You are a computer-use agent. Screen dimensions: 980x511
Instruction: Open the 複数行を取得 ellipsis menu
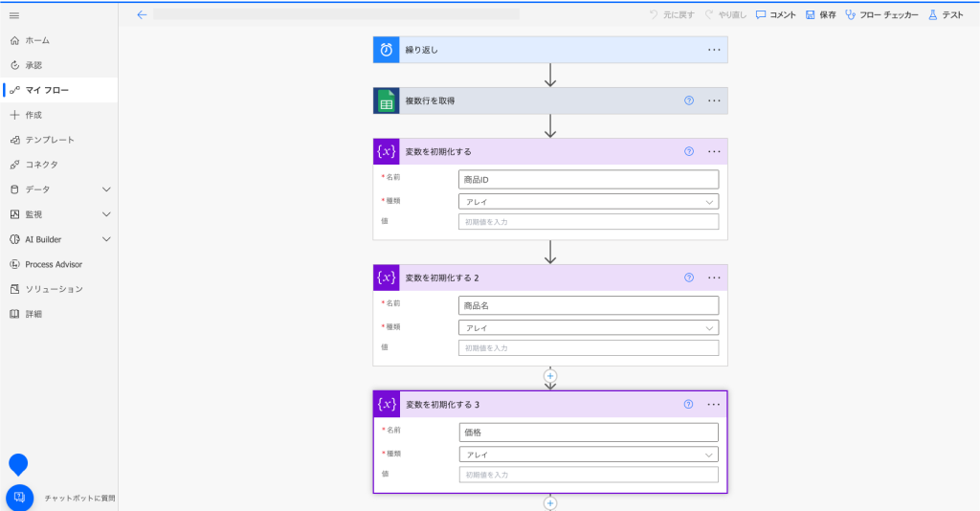(714, 100)
